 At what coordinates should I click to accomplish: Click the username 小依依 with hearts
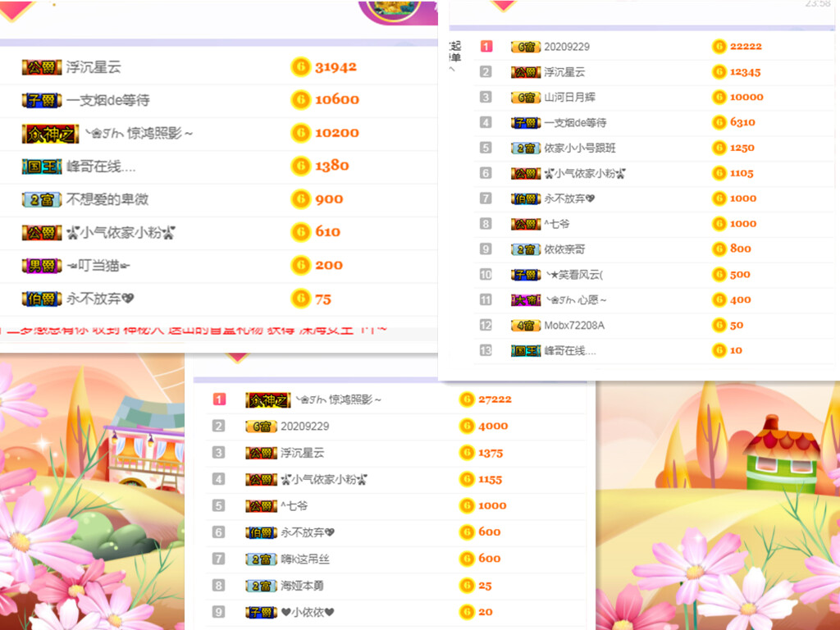[308, 612]
